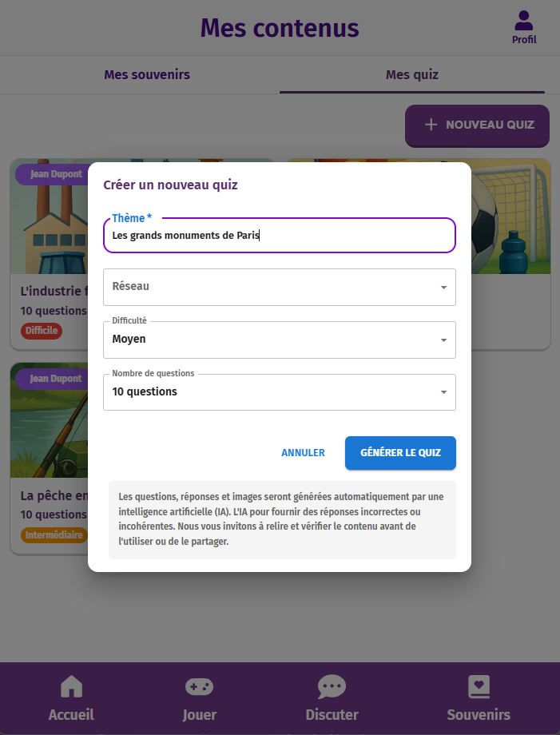Open the 10 questions dropdown
This screenshot has height=735, width=560.
279,392
